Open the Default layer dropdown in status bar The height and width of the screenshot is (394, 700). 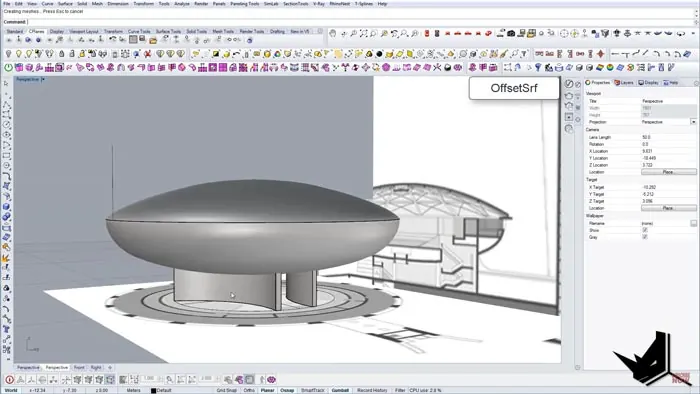tap(164, 390)
